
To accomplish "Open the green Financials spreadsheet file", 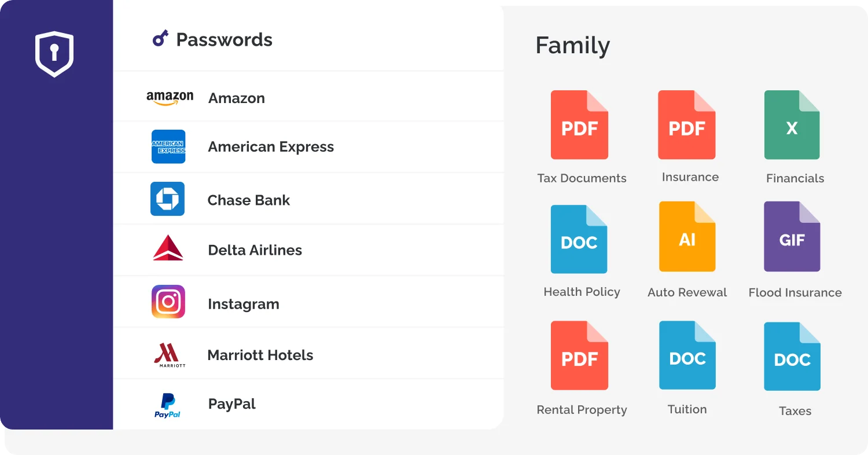I will [792, 125].
